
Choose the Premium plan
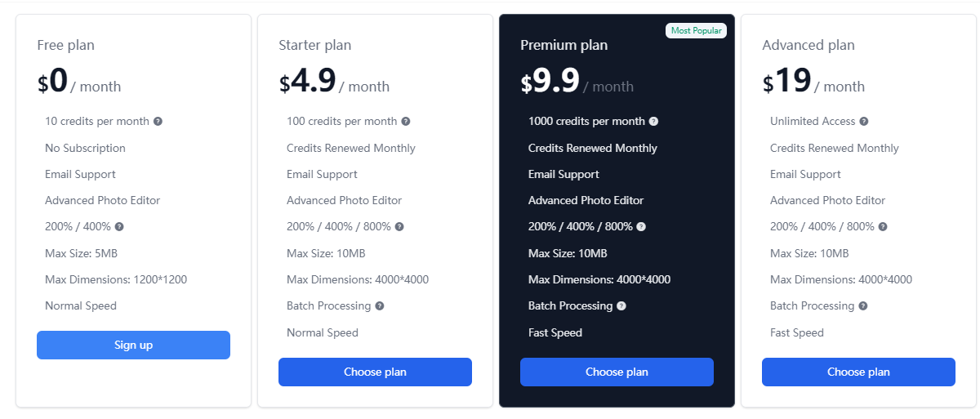[x=617, y=372]
